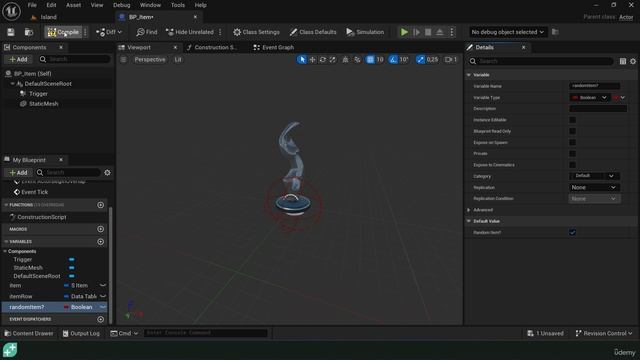Open the Variable Type Boolean dropdown
This screenshot has height=360, width=640.
coord(589,98)
